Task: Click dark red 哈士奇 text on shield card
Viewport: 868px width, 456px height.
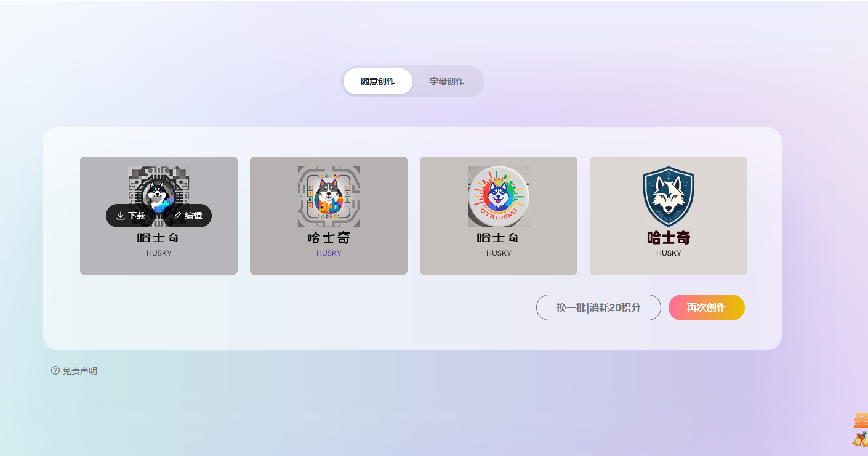Action: click(669, 237)
